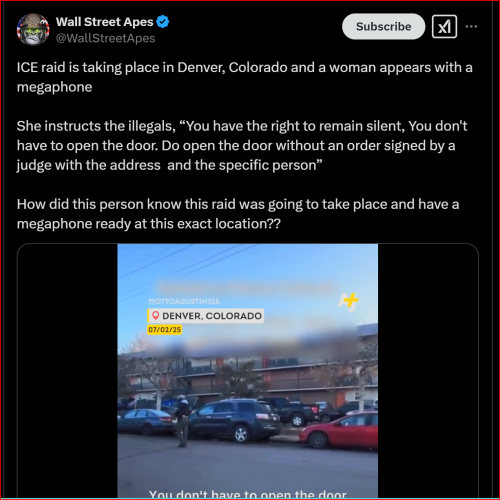This screenshot has width=500, height=500.
Task: Click the AJ+ logo watermark in video
Action: click(349, 302)
